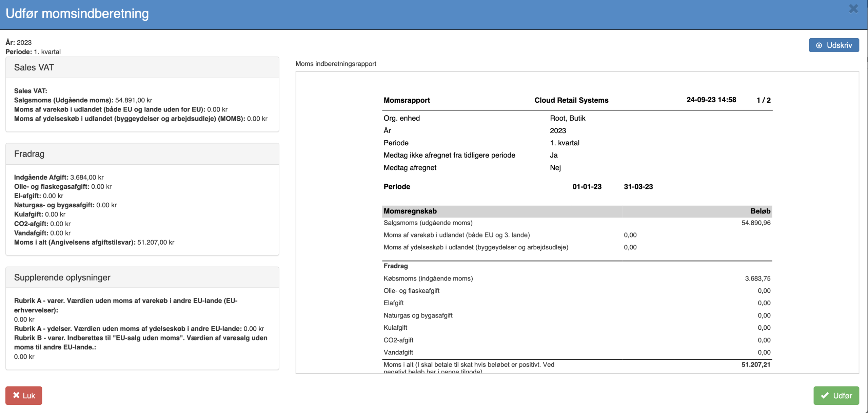Screen dimensions: 868x413
Task: Click the CO2-afgift 0.00 kr line in left panel
Action: click(x=42, y=224)
